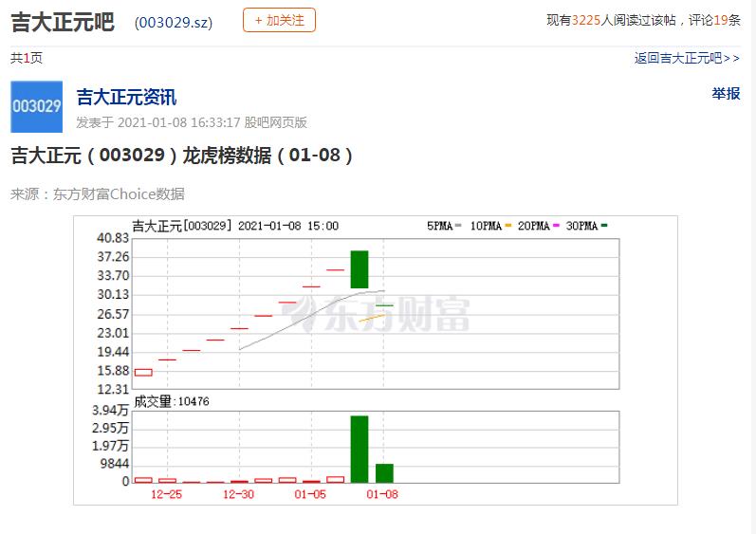Click the 26.57 price axis value

[113, 314]
